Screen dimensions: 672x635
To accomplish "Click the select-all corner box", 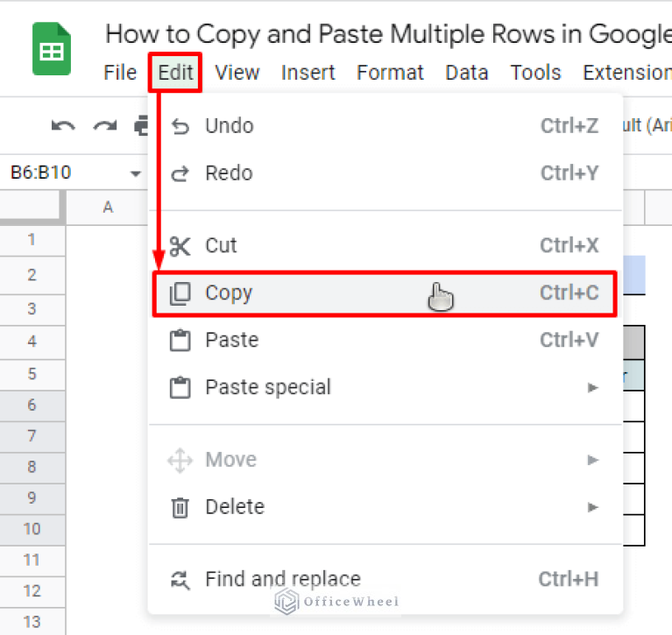I will (x=32, y=207).
